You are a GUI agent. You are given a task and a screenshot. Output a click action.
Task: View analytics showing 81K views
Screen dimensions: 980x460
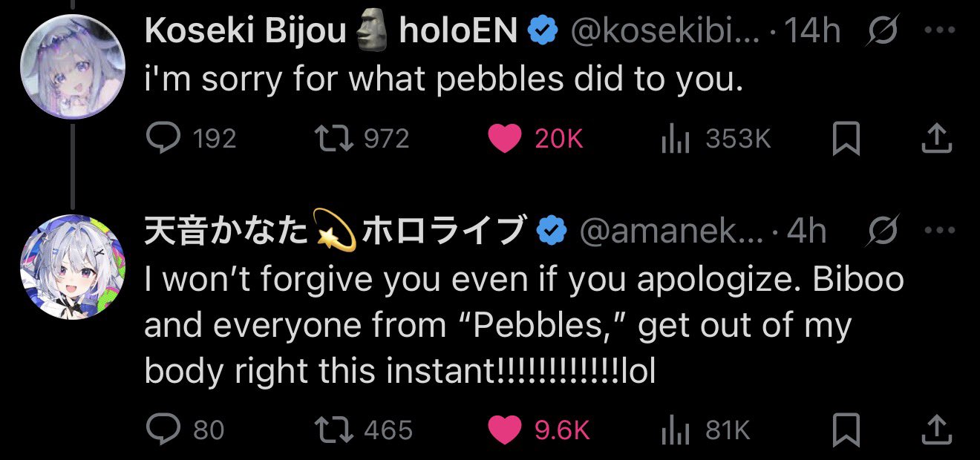(x=676, y=429)
